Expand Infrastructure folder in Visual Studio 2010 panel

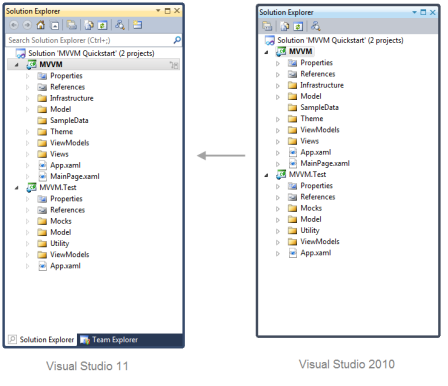[278, 86]
